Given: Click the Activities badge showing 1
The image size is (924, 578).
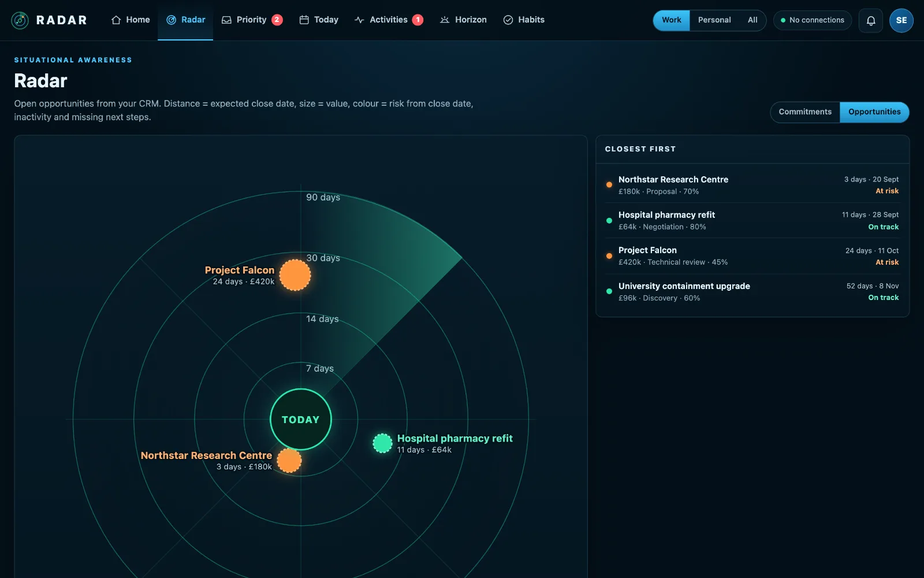Looking at the screenshot, I should [418, 20].
